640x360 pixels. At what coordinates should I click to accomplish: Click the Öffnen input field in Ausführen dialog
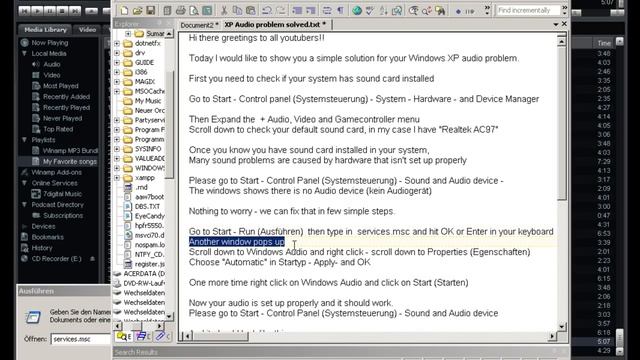pos(80,339)
